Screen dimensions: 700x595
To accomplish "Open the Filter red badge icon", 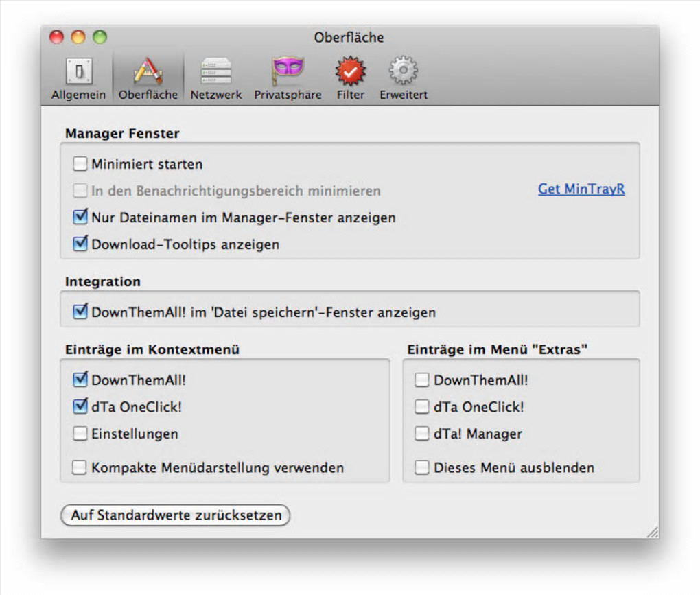I will [350, 71].
